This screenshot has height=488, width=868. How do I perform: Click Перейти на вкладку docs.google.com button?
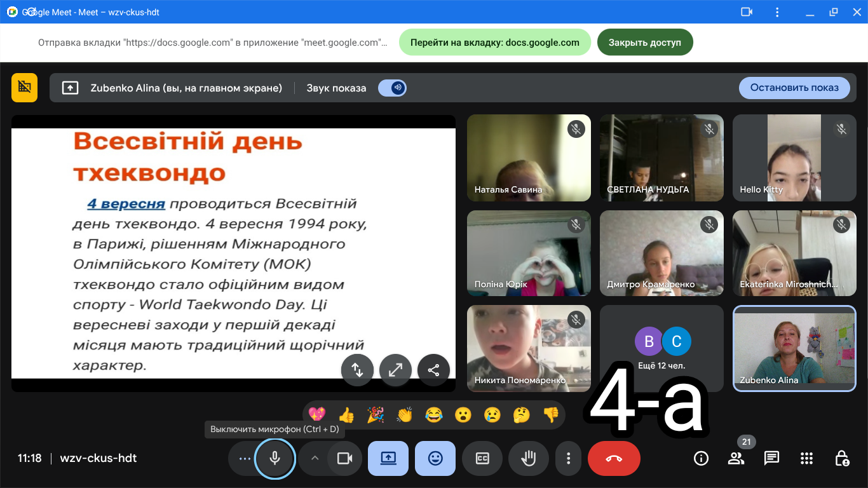(495, 43)
